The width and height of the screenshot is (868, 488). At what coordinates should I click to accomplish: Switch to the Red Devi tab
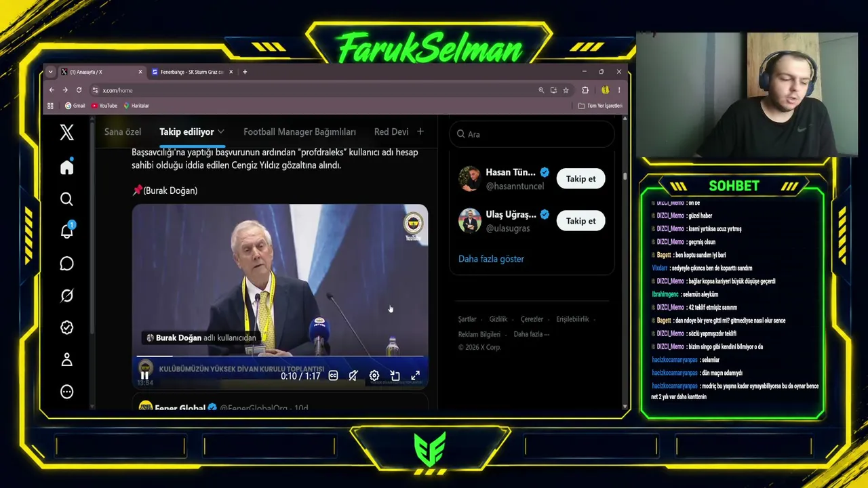[x=391, y=131]
